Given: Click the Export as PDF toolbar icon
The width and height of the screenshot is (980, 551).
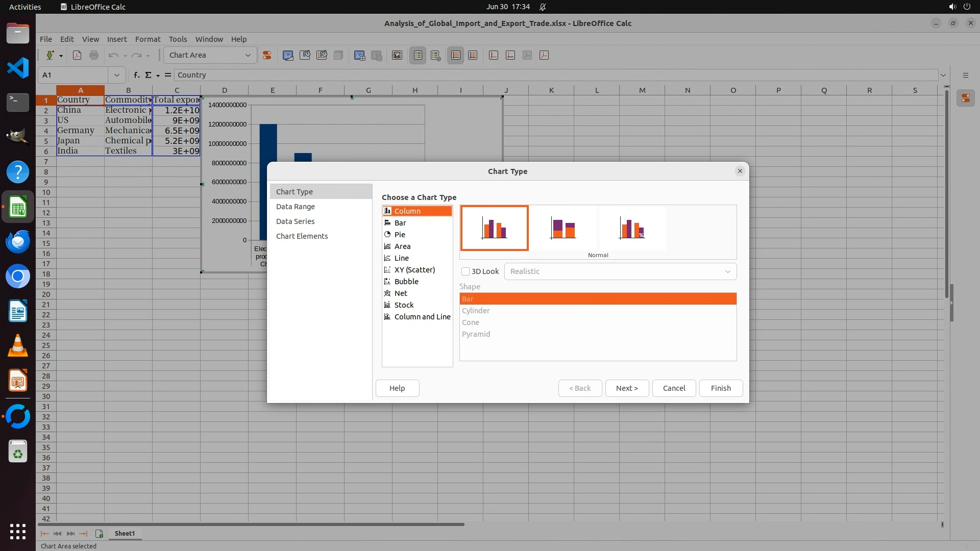Looking at the screenshot, I should click(77, 55).
